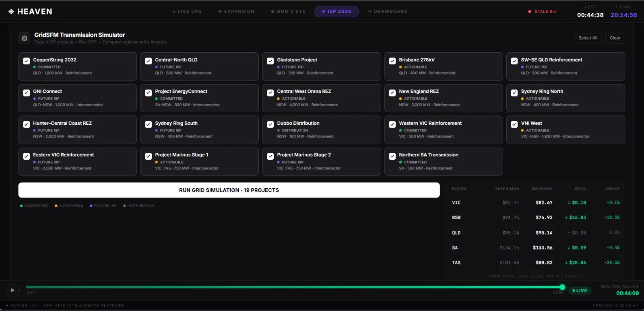Uncheck Project Marinus Stage 2
This screenshot has height=311, width=644.
270,157
